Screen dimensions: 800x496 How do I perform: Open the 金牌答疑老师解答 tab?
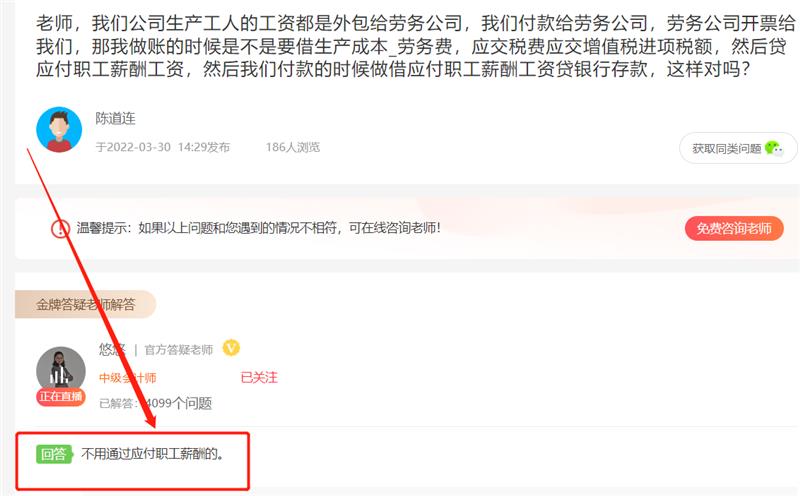[x=85, y=305]
